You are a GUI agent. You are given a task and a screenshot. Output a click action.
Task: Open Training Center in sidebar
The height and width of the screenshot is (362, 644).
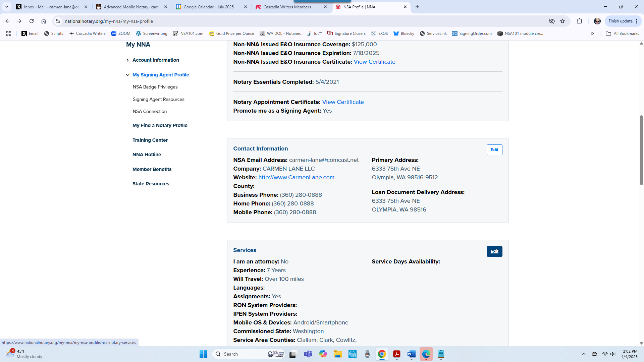tap(150, 140)
